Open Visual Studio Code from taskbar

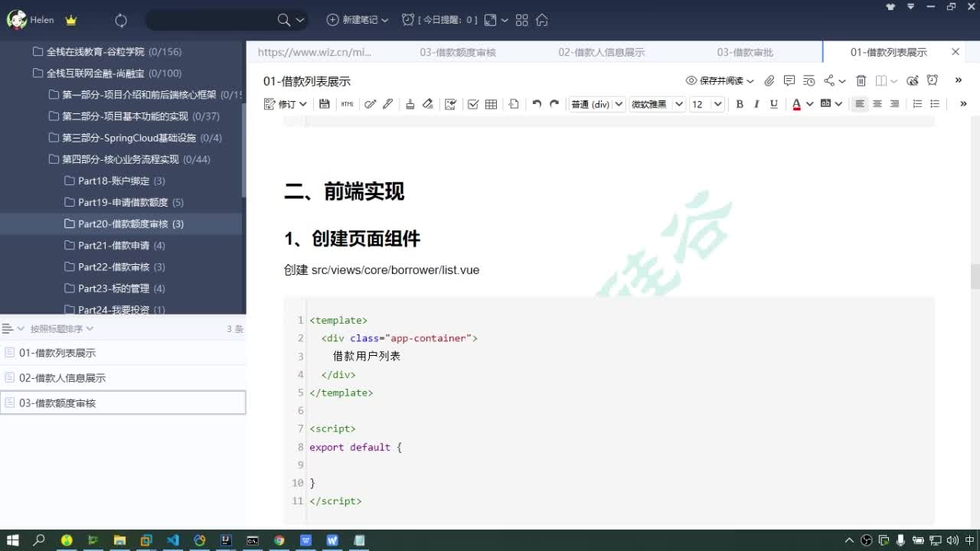(x=173, y=540)
